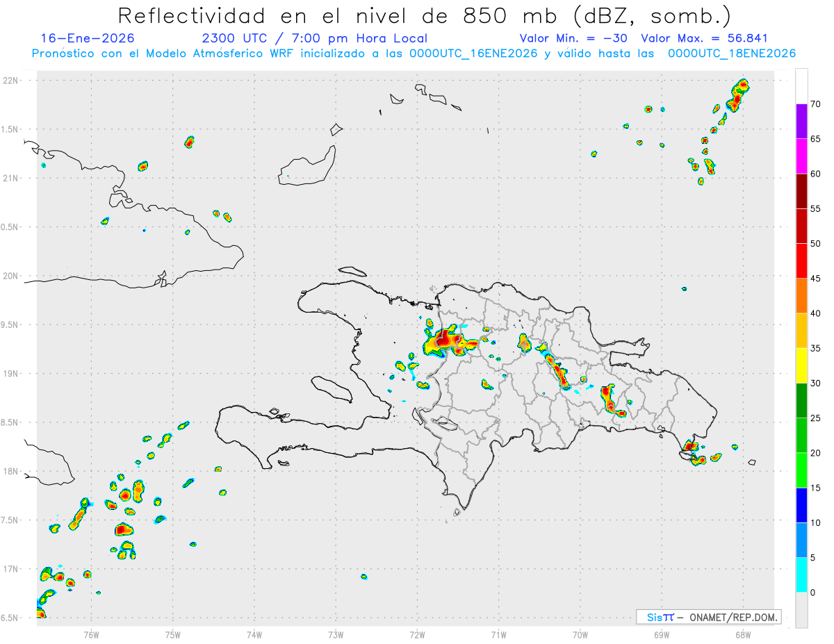Screen dimensions: 834x644
Task: Click the longitude axis label "75W"
Action: coord(172,634)
